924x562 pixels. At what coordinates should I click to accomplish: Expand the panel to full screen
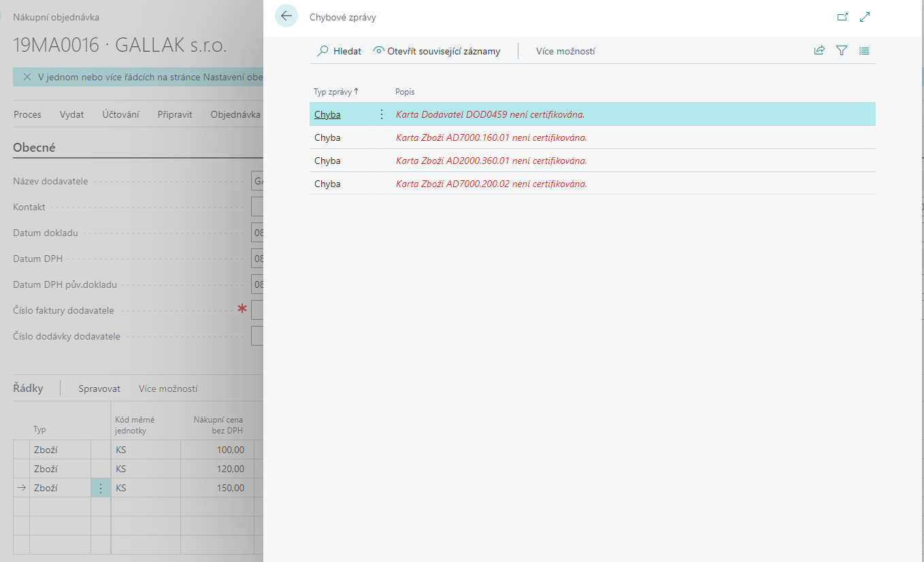865,17
